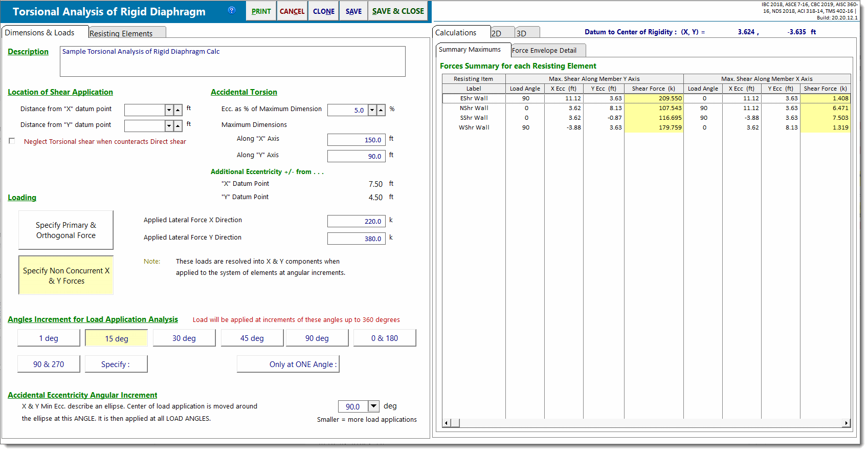Click the Loading link
The height and width of the screenshot is (452, 868).
[22, 198]
